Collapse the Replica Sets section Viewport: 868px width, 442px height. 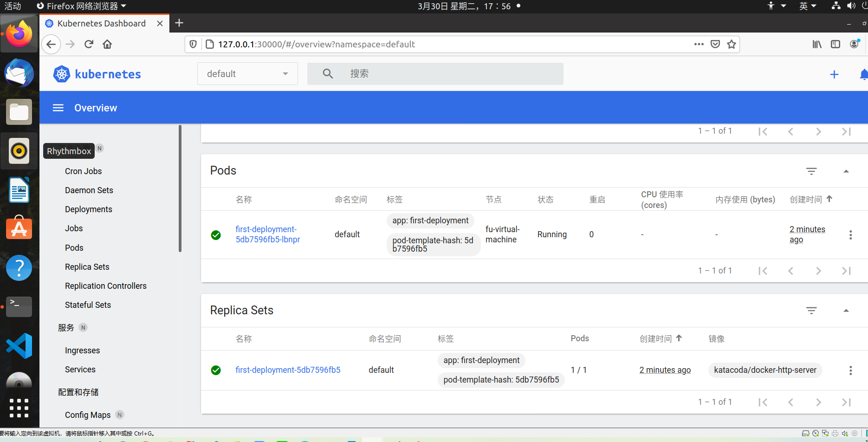846,311
